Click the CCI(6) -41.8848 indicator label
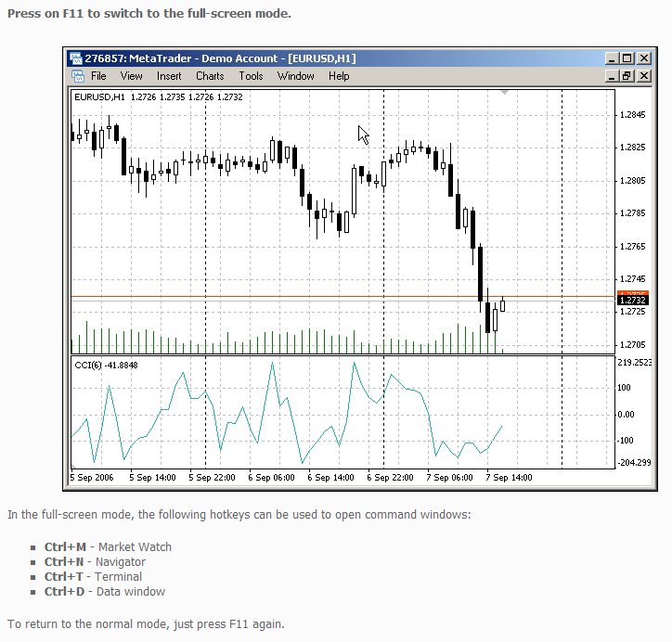This screenshot has width=672, height=642. (106, 366)
